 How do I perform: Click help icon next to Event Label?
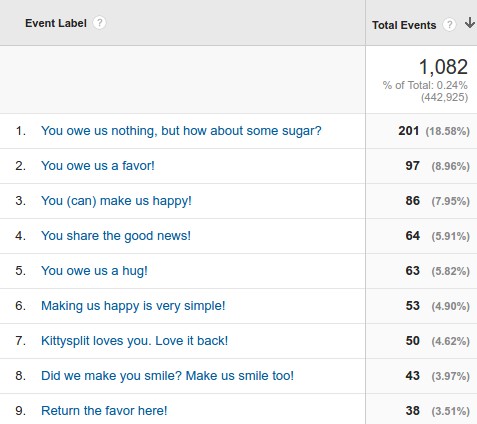tap(99, 23)
